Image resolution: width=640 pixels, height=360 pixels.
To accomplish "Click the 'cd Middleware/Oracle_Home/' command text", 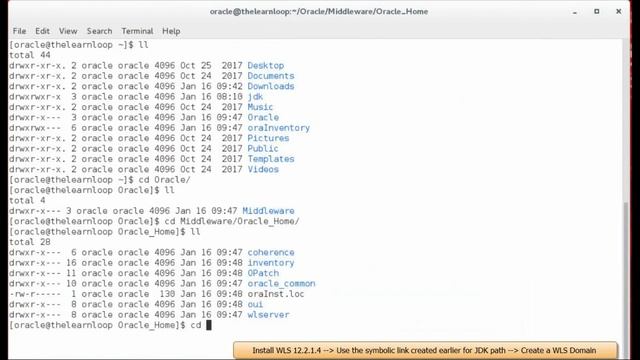I will pyautogui.click(x=232, y=221).
